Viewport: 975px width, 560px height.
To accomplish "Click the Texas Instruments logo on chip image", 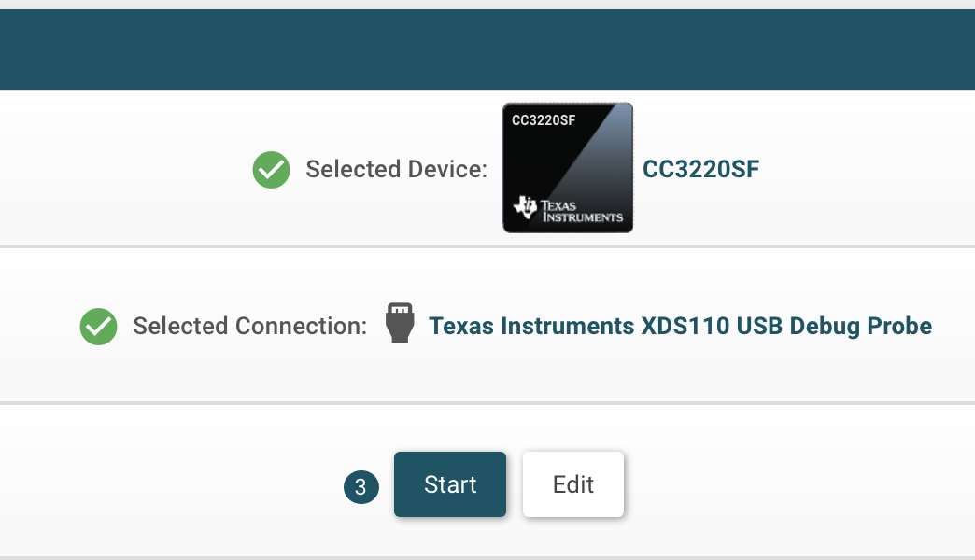I will (568, 210).
